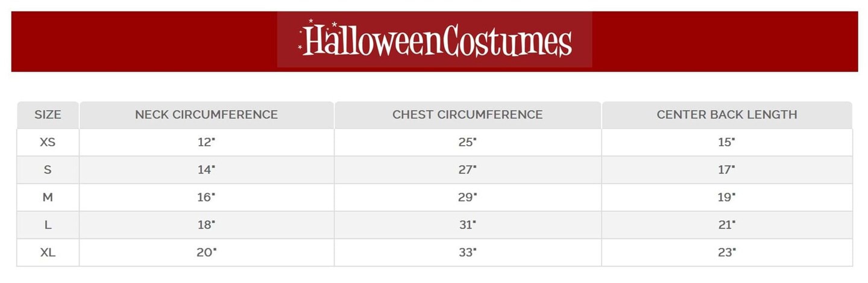Click the S size row label
Image resolution: width=868 pixels, height=283 pixels.
coord(48,170)
